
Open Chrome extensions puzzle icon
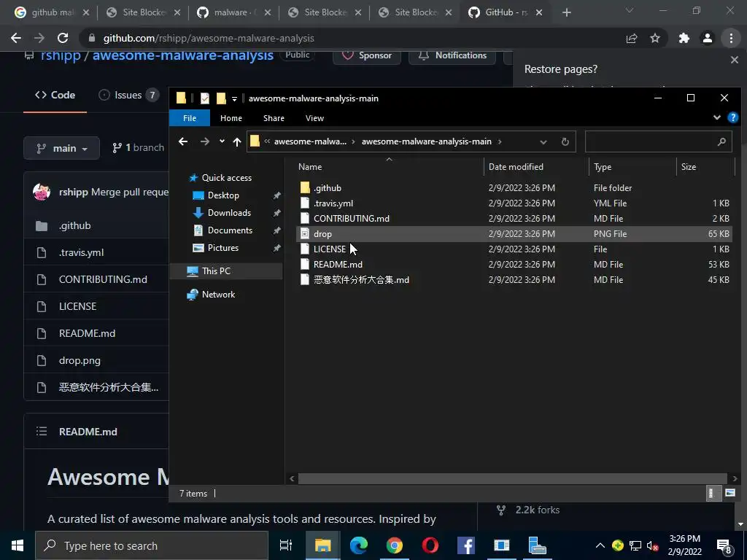coord(684,38)
